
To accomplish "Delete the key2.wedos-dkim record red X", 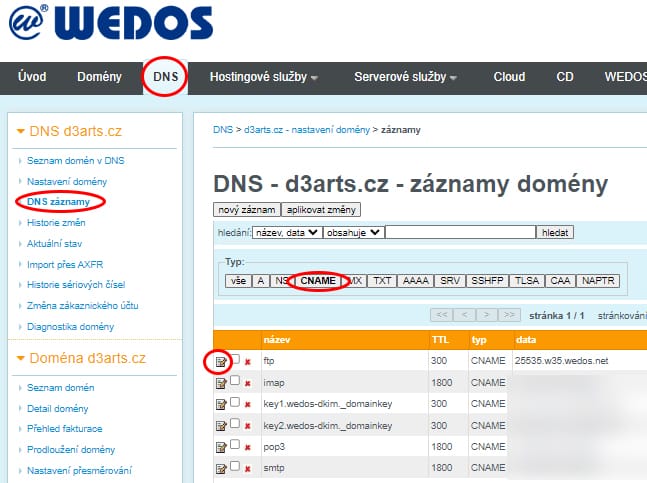I will click(248, 426).
